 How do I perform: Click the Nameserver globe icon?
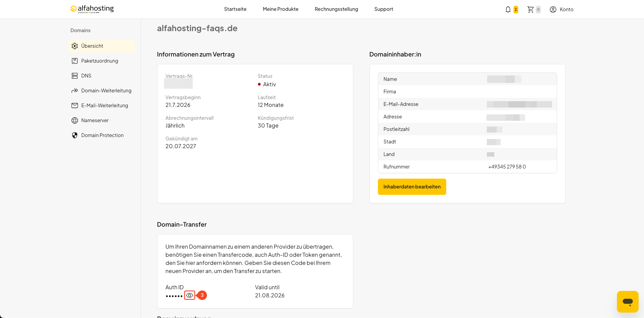point(75,120)
